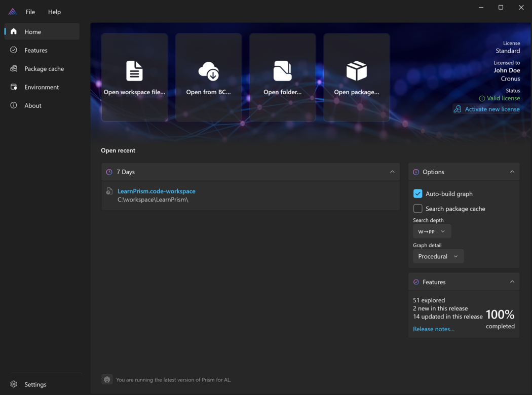The image size is (532, 395).
Task: Maximize the application window
Action: tap(501, 8)
